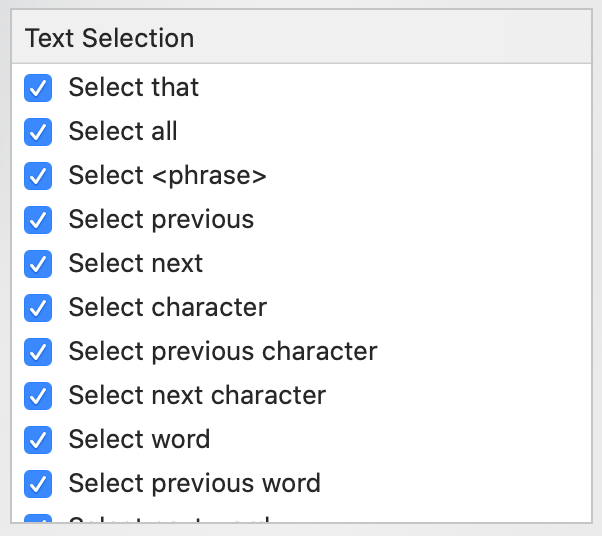Turn off the Select character checkbox
Screen dimensions: 602x536
[38, 308]
